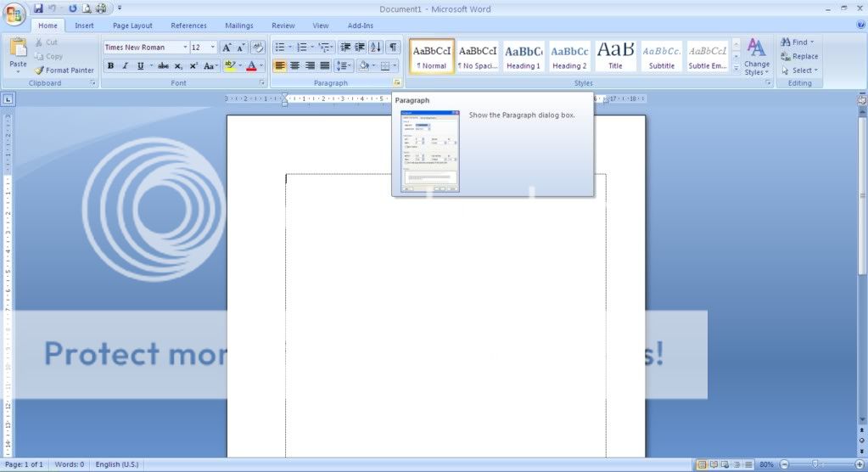Click the Office Button orb

[x=14, y=14]
